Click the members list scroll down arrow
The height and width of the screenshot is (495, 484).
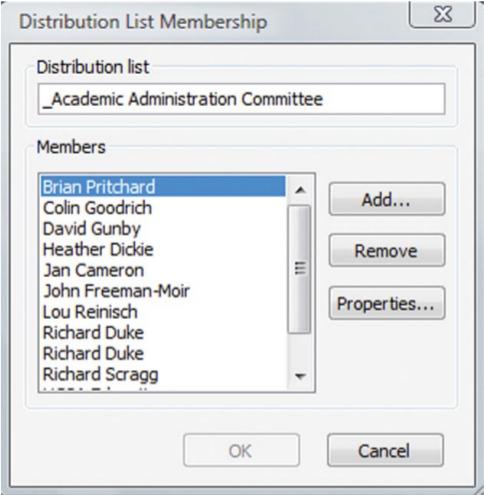pos(300,376)
